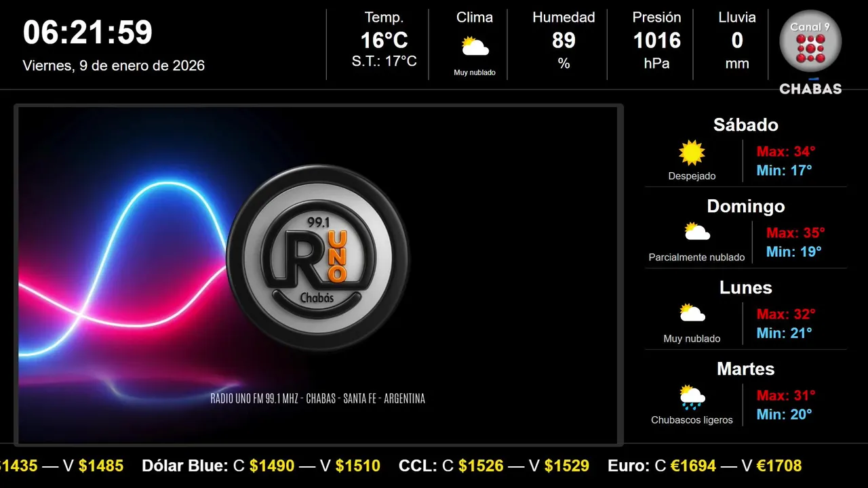
Task: Click the 06:21:59 clock
Action: pos(87,32)
